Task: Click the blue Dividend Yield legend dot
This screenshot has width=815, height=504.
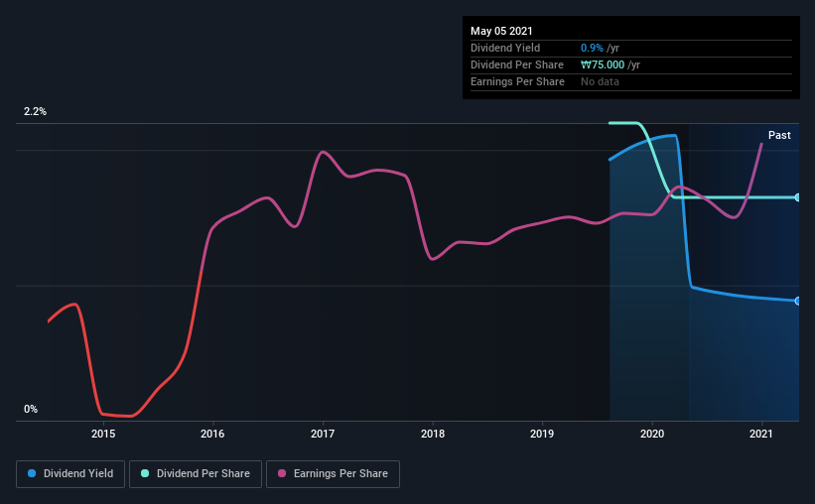Action: (32, 473)
